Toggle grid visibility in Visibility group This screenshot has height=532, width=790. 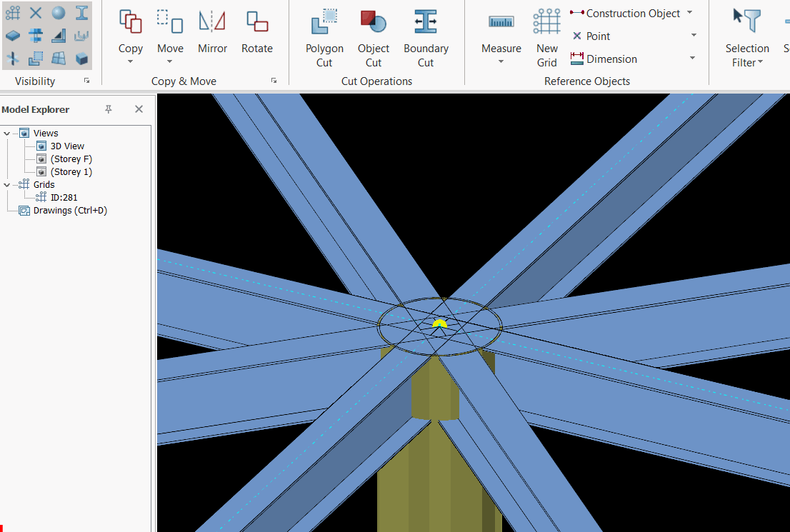(x=13, y=13)
